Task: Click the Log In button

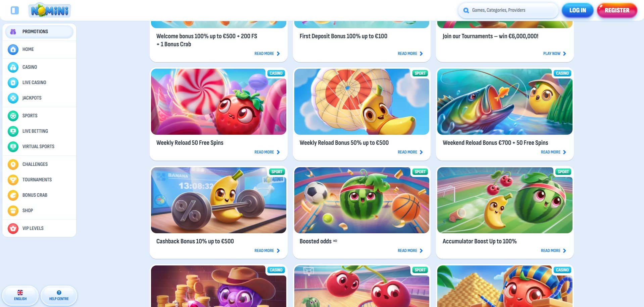Action: point(578,10)
